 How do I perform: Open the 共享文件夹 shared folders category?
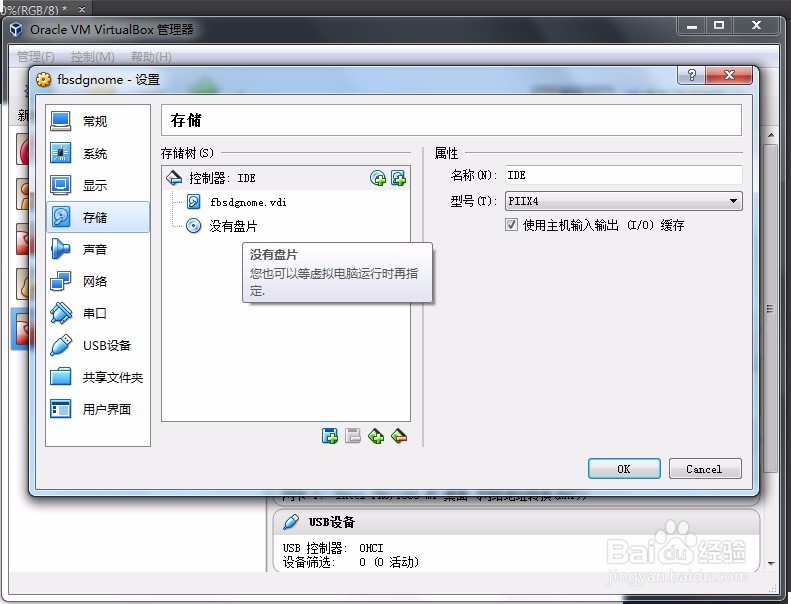[98, 377]
